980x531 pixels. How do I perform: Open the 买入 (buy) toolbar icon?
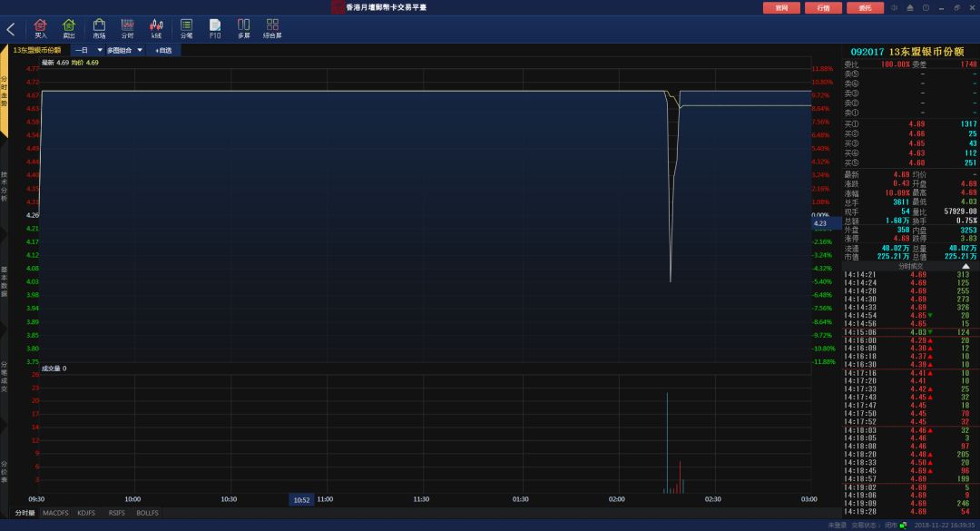[x=40, y=28]
